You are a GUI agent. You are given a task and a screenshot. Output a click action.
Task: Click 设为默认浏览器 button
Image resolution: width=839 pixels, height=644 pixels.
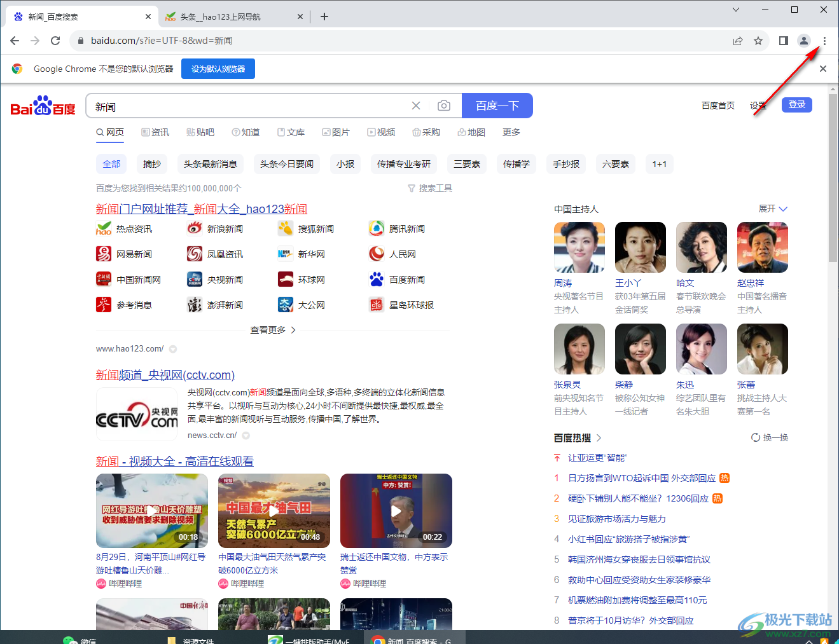[218, 69]
